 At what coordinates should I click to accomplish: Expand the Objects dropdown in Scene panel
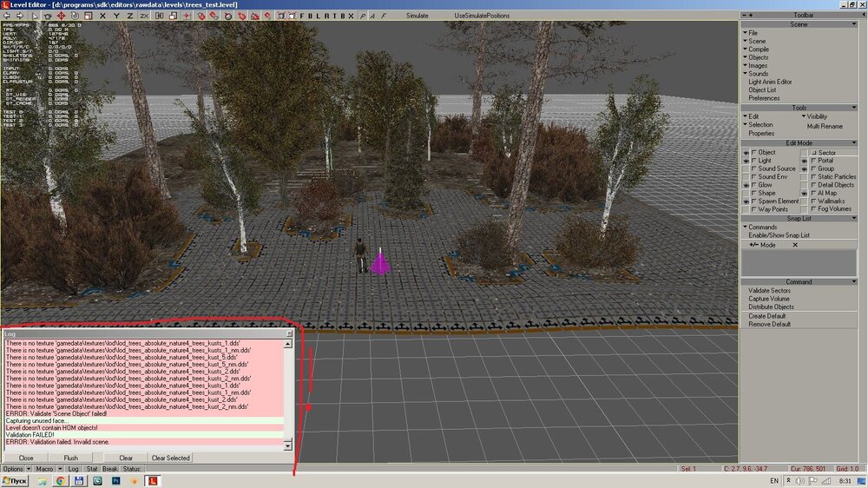[758, 58]
